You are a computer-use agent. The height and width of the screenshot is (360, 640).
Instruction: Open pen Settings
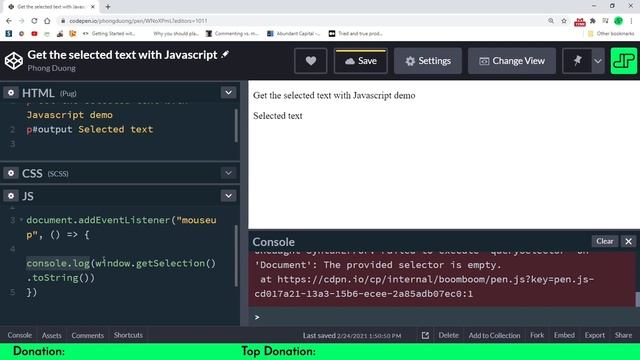point(428,61)
